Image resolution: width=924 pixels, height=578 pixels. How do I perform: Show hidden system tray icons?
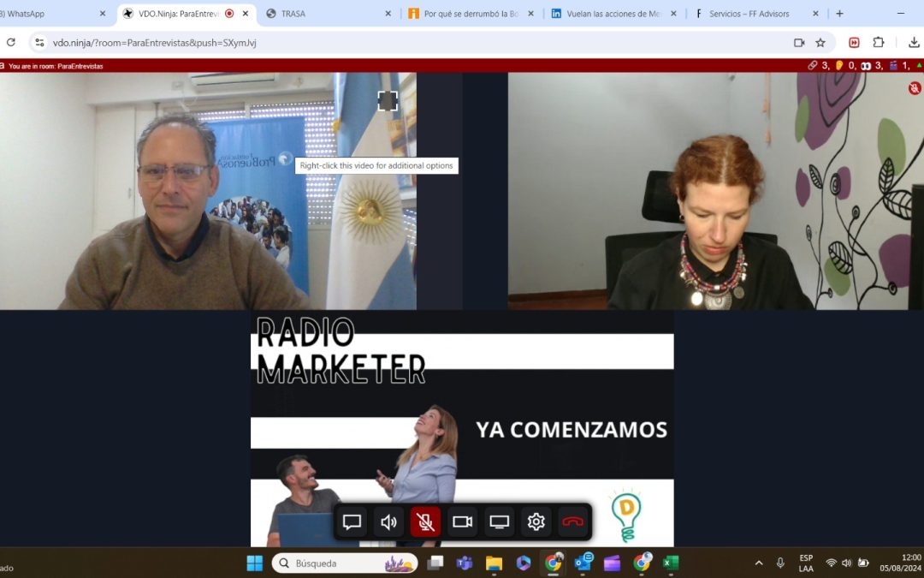(758, 563)
